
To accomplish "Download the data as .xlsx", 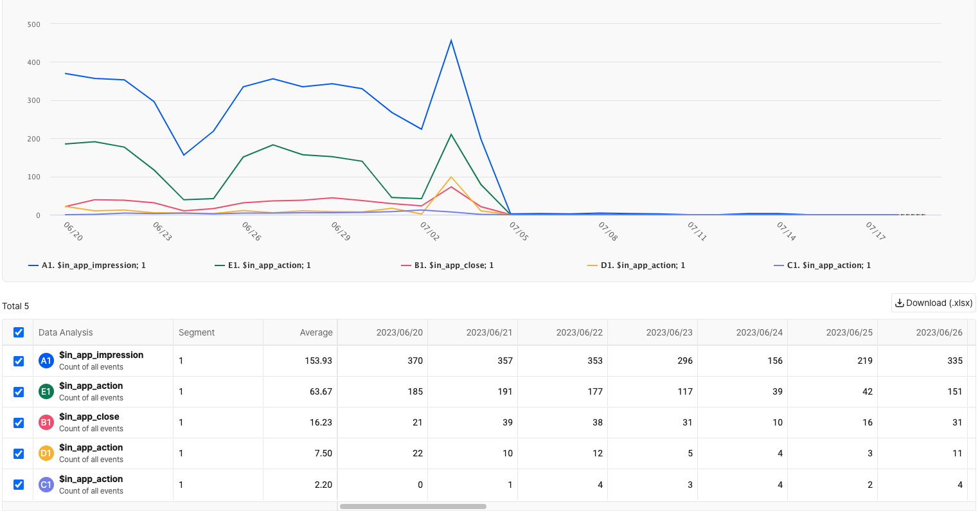I will click(933, 303).
